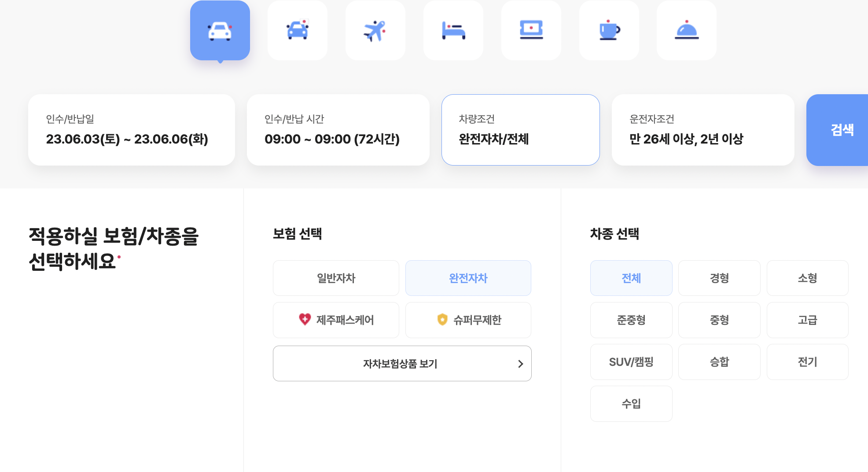The image size is (868, 472).
Task: Open the 차량조건 panel
Action: pyautogui.click(x=521, y=130)
